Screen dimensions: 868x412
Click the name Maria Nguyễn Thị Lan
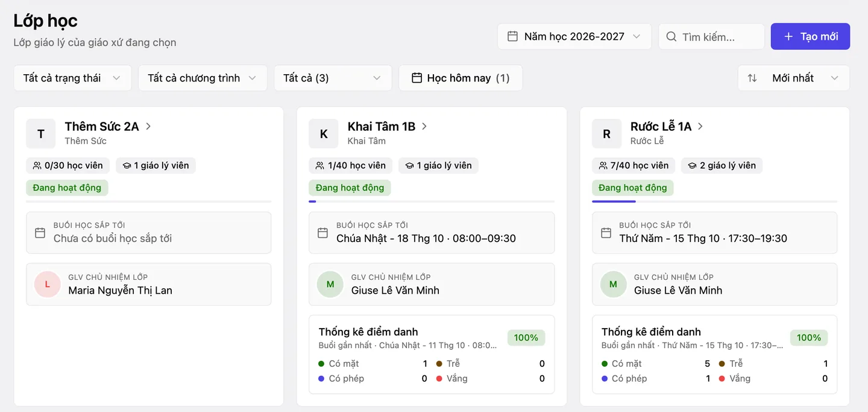120,290
